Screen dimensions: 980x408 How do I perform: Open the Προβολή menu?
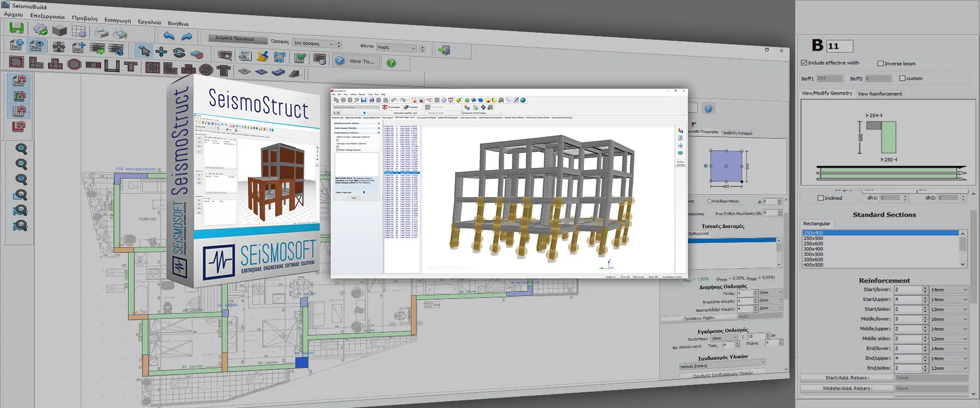tap(84, 18)
